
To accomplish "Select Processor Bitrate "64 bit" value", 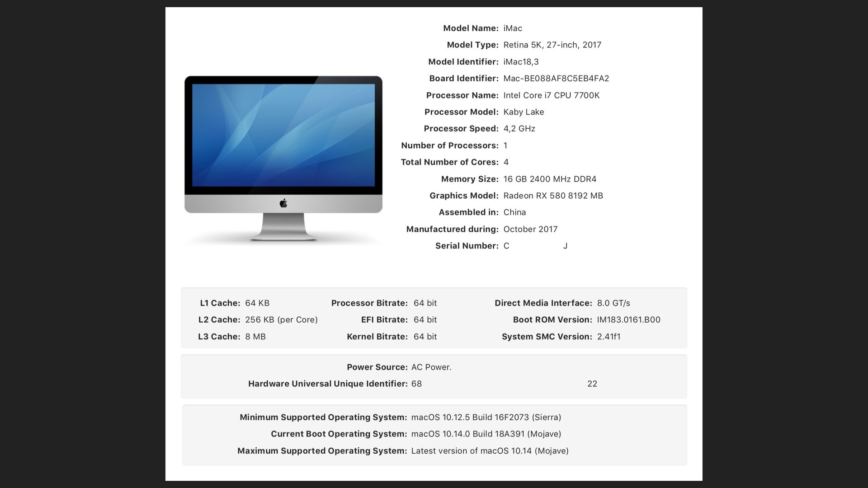I will click(425, 303).
